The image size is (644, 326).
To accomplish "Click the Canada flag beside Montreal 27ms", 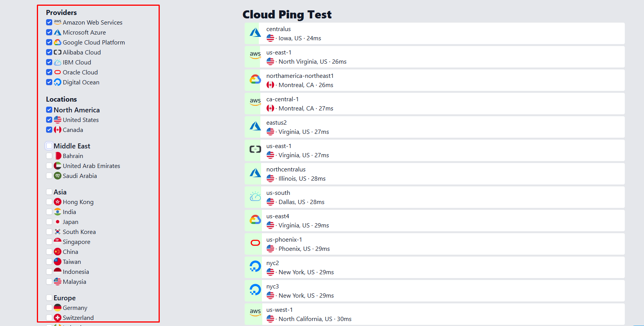I will point(270,109).
